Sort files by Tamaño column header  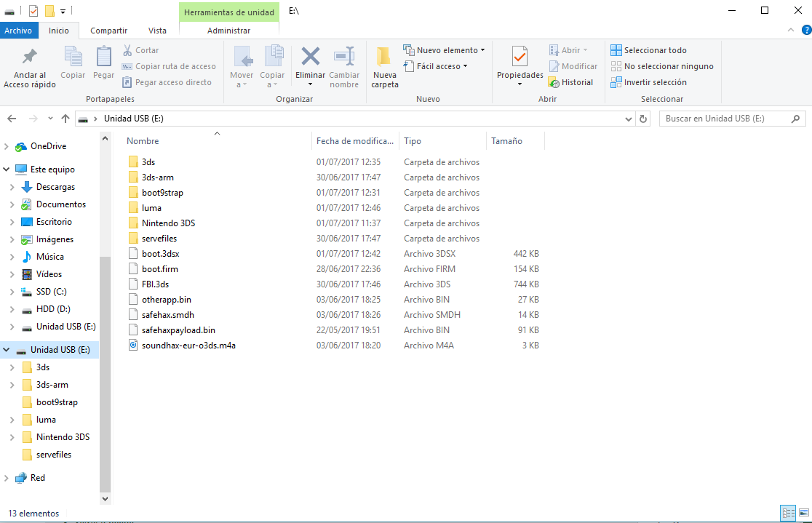(506, 141)
